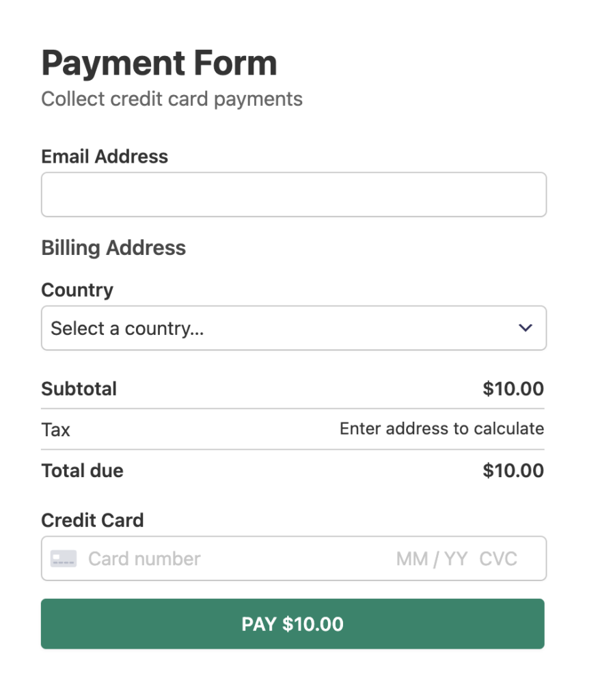Click the credit card icon in card field

(x=63, y=558)
